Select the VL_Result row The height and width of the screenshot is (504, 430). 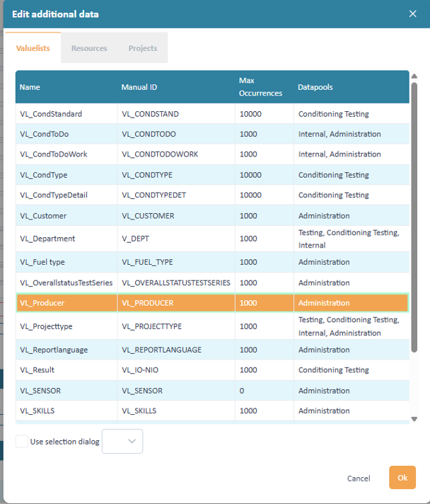(x=213, y=370)
